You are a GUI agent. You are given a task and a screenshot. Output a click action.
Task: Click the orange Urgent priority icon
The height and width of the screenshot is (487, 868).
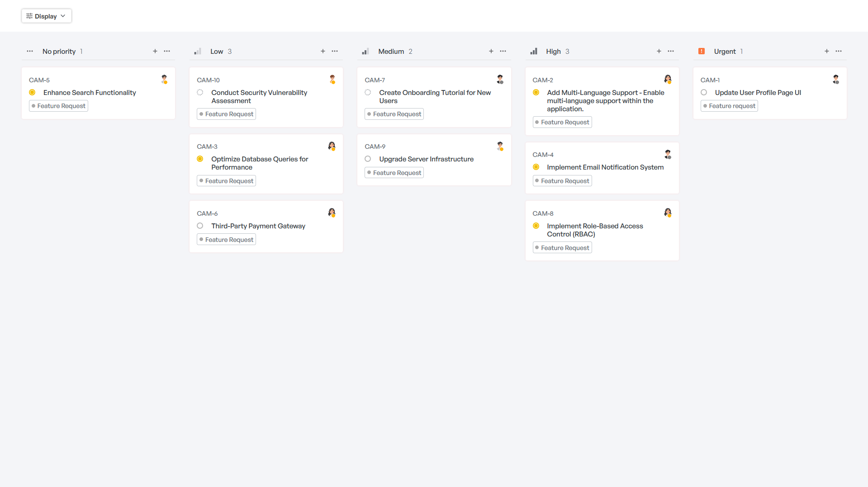(x=702, y=51)
